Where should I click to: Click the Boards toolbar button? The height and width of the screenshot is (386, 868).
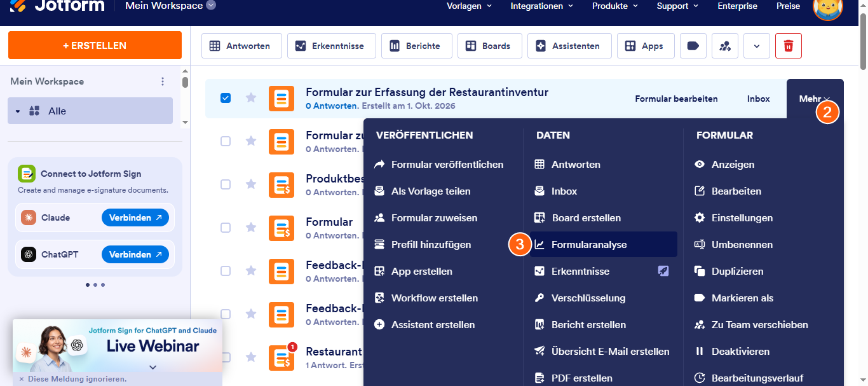489,46
